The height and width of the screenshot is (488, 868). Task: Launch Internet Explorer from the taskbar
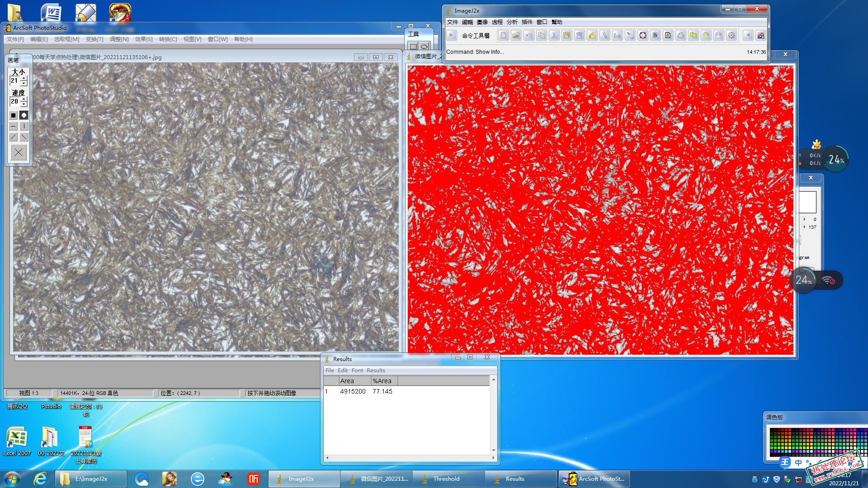pos(40,479)
